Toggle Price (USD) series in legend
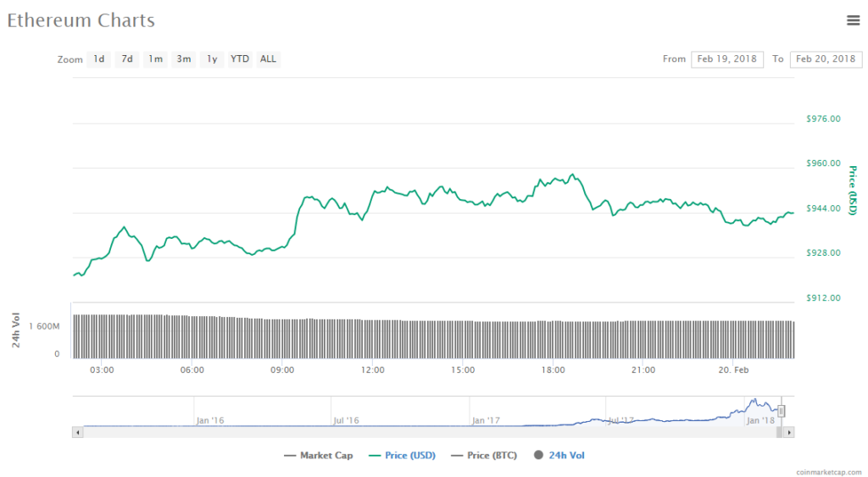 pyautogui.click(x=402, y=456)
